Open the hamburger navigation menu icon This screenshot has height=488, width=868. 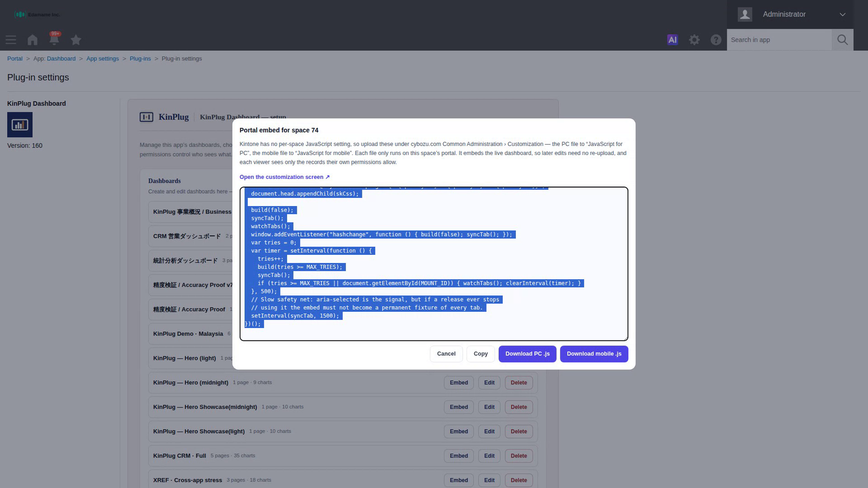(11, 40)
